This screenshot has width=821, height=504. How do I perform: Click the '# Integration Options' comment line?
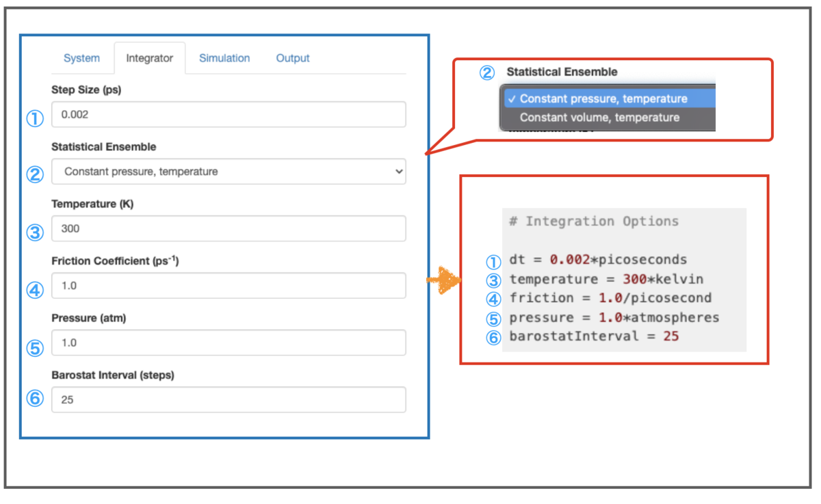(594, 222)
